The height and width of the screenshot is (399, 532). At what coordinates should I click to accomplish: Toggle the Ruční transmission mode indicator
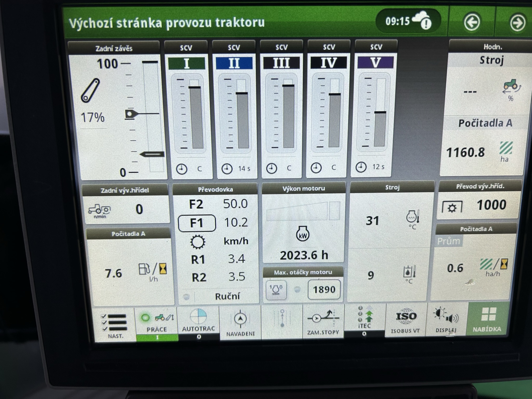pos(227,296)
